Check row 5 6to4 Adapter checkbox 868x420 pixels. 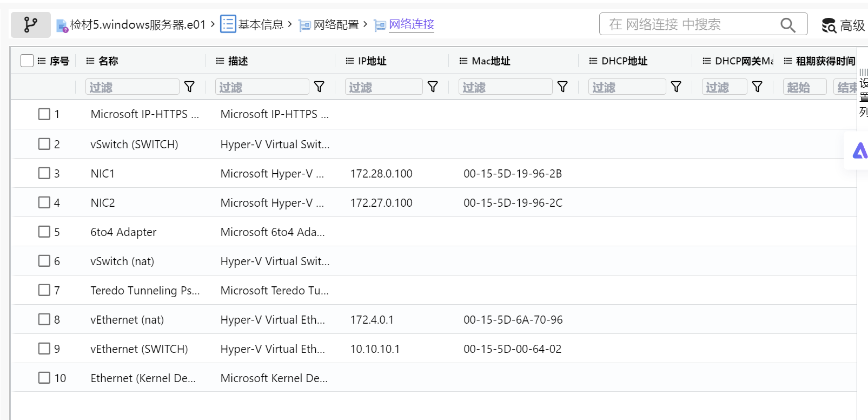click(x=44, y=232)
